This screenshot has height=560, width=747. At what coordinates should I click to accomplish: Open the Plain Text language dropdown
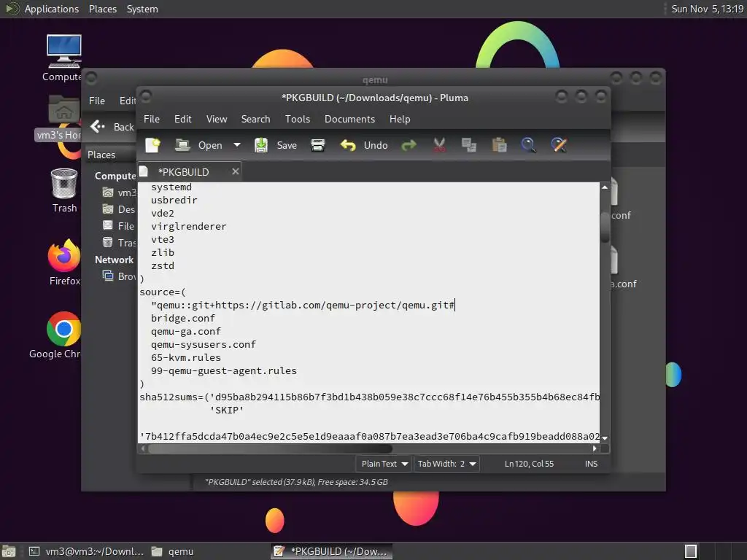pos(384,464)
